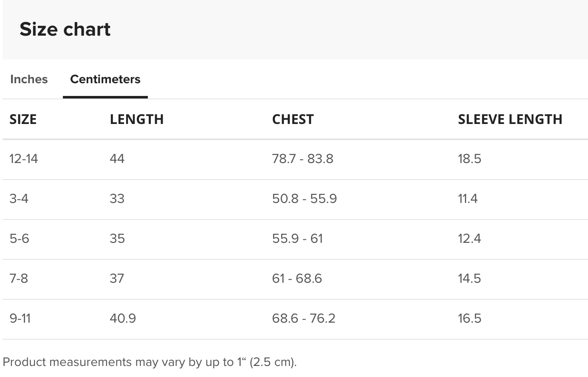
Task: Click the length value 40.9
Action: [123, 318]
